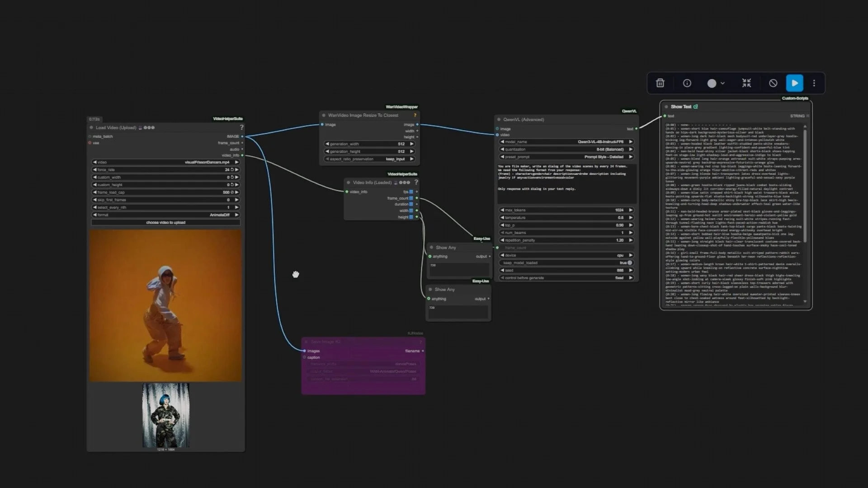Increase generation_width with right arrow
Screen dimensions: 868x488
(x=411, y=144)
